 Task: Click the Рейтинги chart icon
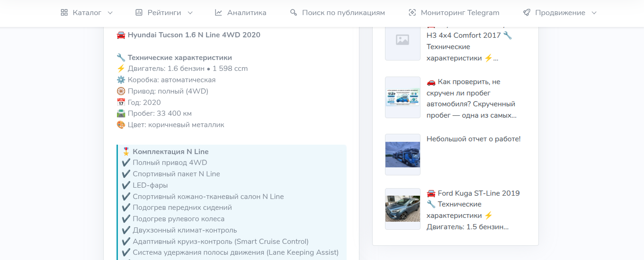[x=139, y=13]
